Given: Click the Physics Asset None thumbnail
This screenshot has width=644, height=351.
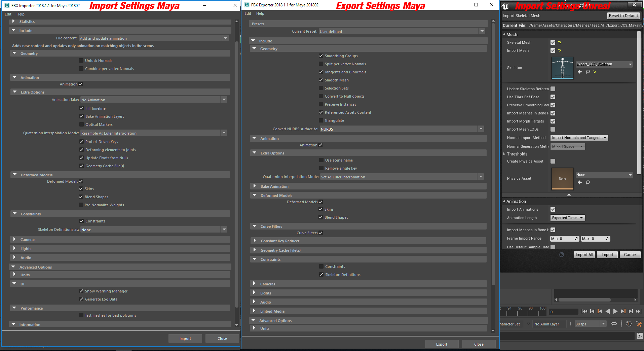Looking at the screenshot, I should (563, 179).
